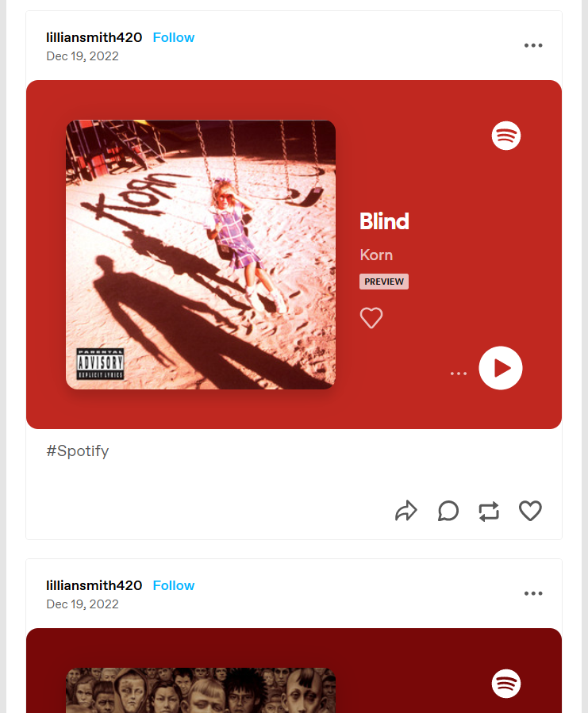Open the Korn artist link

point(376,255)
